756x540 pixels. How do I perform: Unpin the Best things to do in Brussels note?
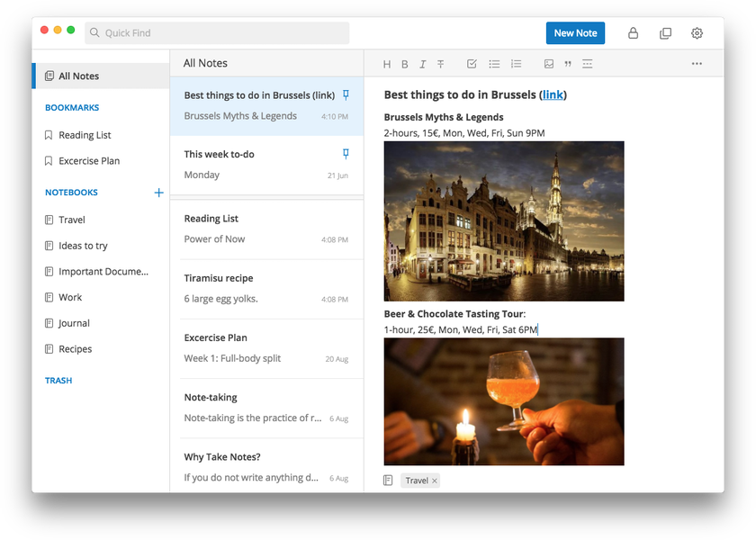346,95
